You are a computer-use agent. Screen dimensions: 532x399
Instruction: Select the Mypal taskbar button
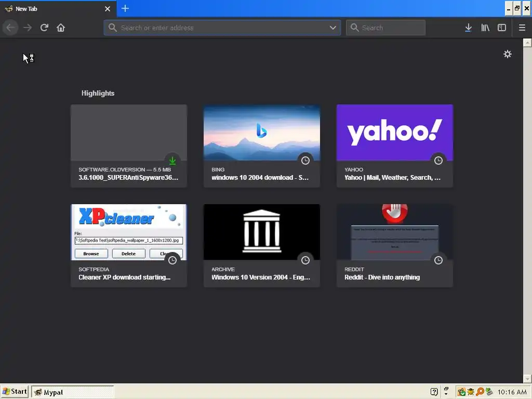[73, 392]
